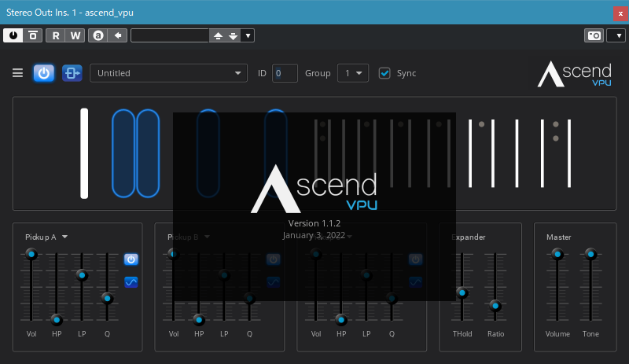Click the host preset name field
629x364 pixels.
pyautogui.click(x=170, y=35)
